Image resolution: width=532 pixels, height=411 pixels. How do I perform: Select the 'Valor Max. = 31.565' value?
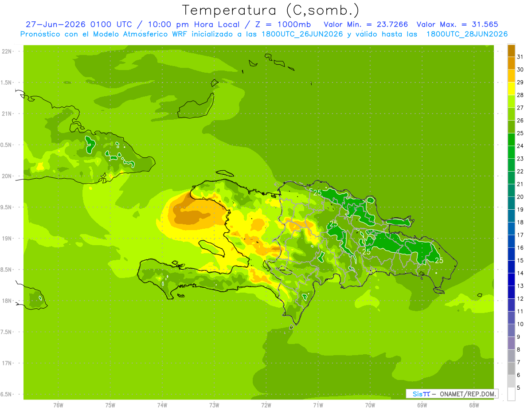click(458, 24)
